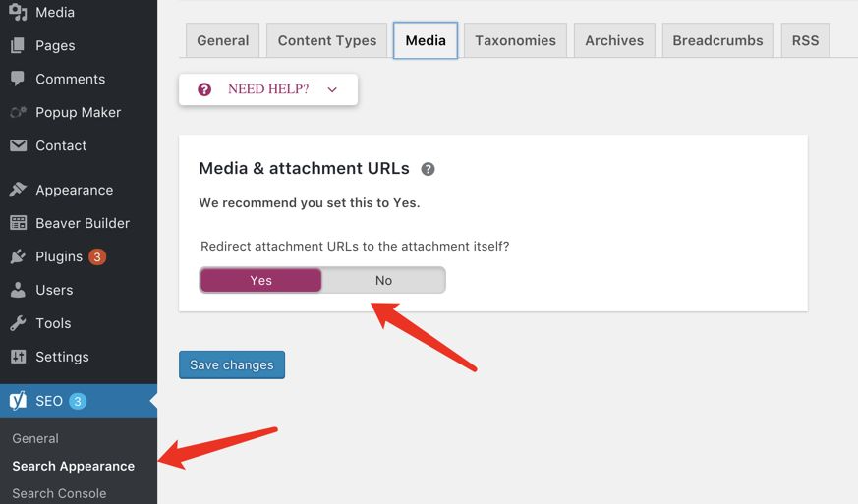Click the Contact envelope icon

(x=18, y=145)
